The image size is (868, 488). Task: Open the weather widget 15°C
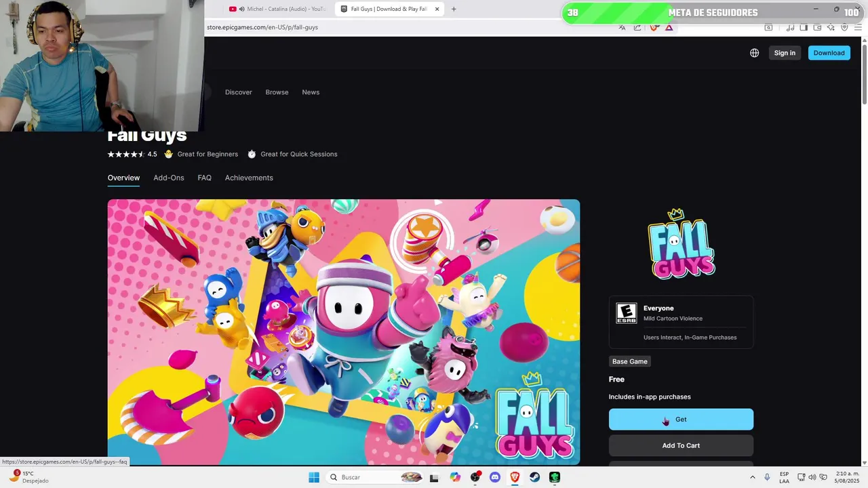pyautogui.click(x=27, y=477)
